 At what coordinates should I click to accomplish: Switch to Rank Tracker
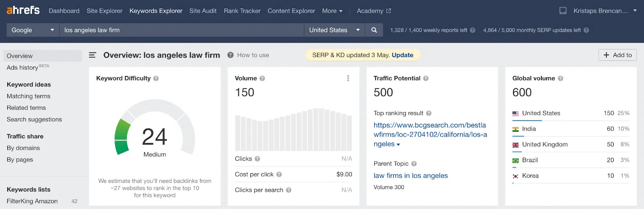242,11
